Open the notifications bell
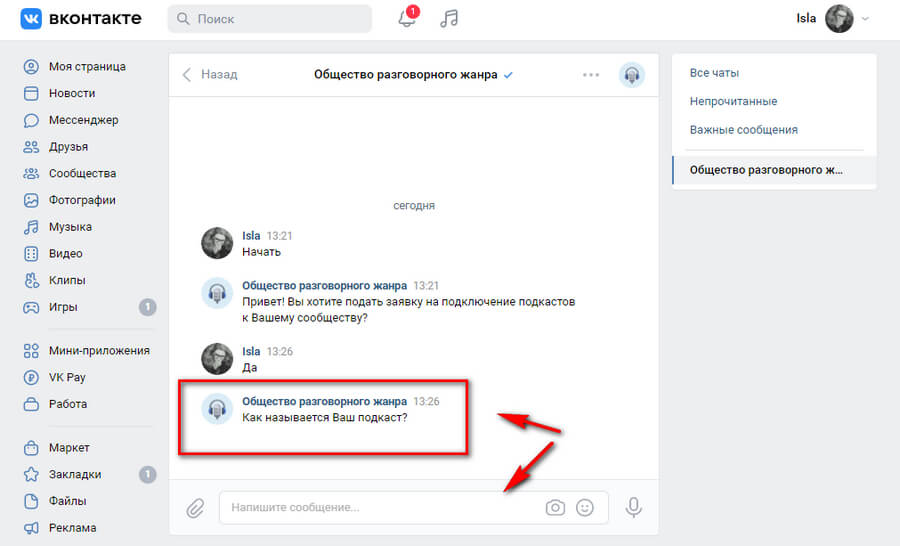 [407, 18]
